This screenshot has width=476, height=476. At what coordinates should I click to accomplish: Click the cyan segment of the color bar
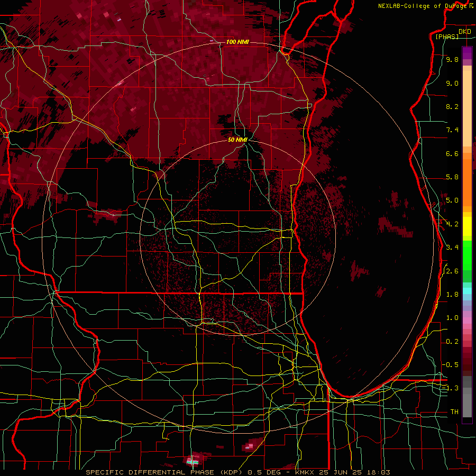click(x=467, y=291)
